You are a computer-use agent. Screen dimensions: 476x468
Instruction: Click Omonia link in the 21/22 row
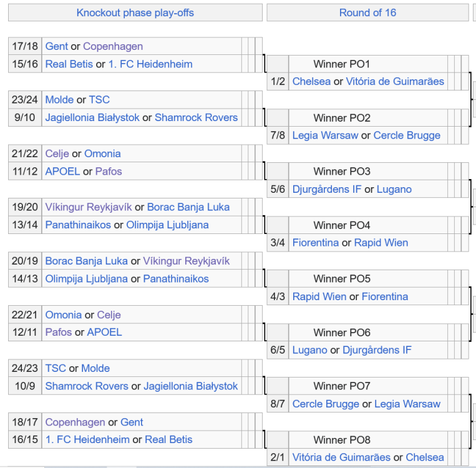coord(102,154)
